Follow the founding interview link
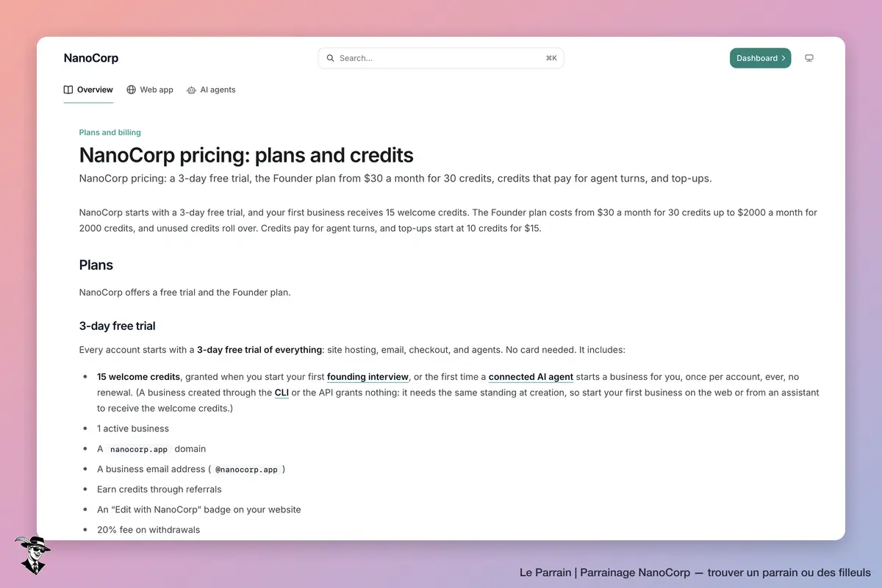Image resolution: width=882 pixels, height=588 pixels. pyautogui.click(x=367, y=377)
